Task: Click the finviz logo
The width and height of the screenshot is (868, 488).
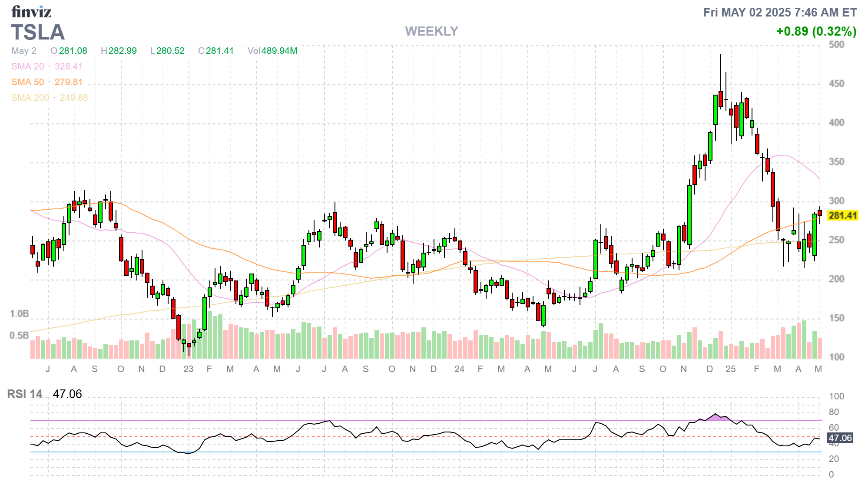Action: (x=31, y=12)
